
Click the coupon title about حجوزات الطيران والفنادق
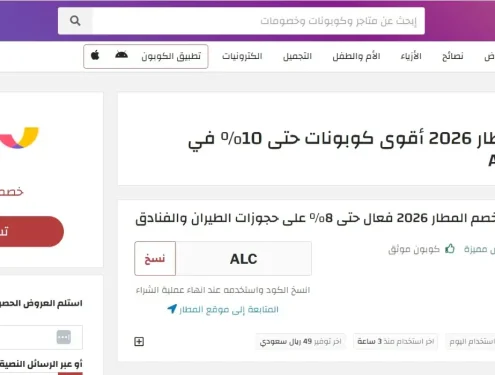315,218
